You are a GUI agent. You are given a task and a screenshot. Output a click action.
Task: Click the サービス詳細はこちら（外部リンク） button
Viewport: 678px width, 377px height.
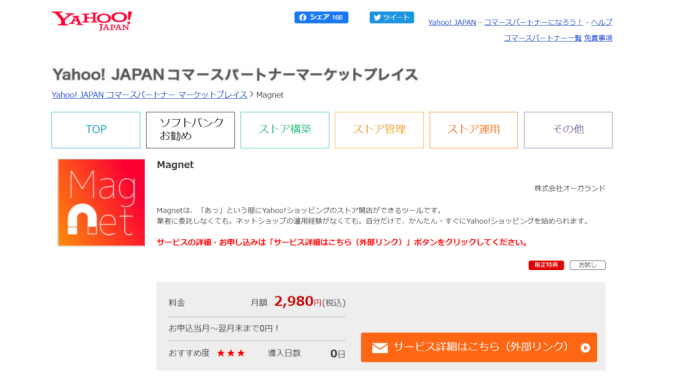point(479,347)
